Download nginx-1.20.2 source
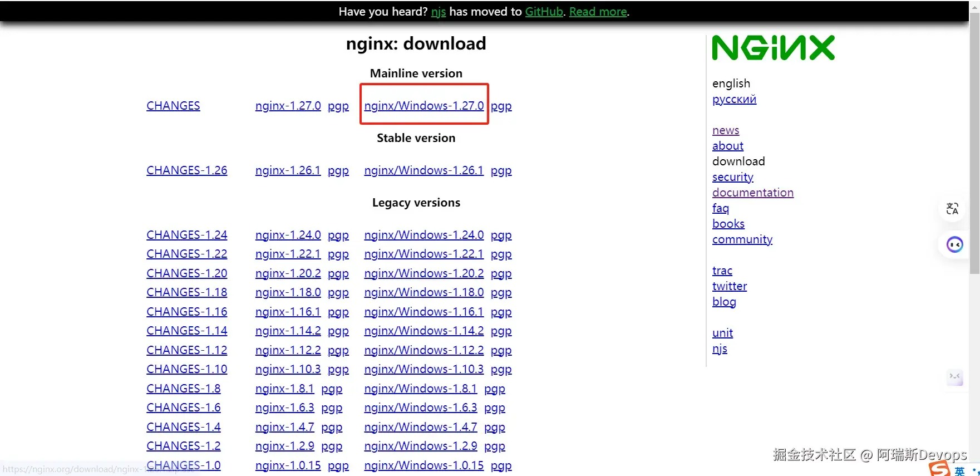Screen dimensions: 980x476 [x=288, y=273]
